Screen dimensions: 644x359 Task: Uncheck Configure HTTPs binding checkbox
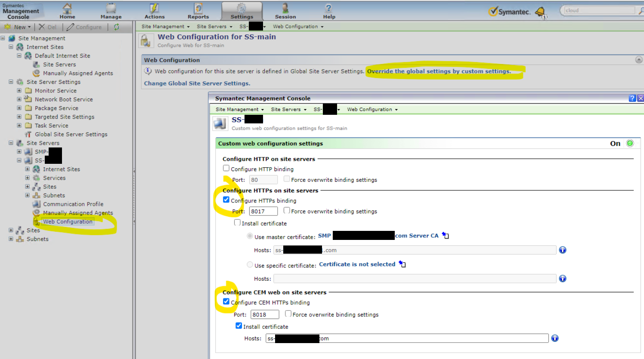tap(226, 199)
